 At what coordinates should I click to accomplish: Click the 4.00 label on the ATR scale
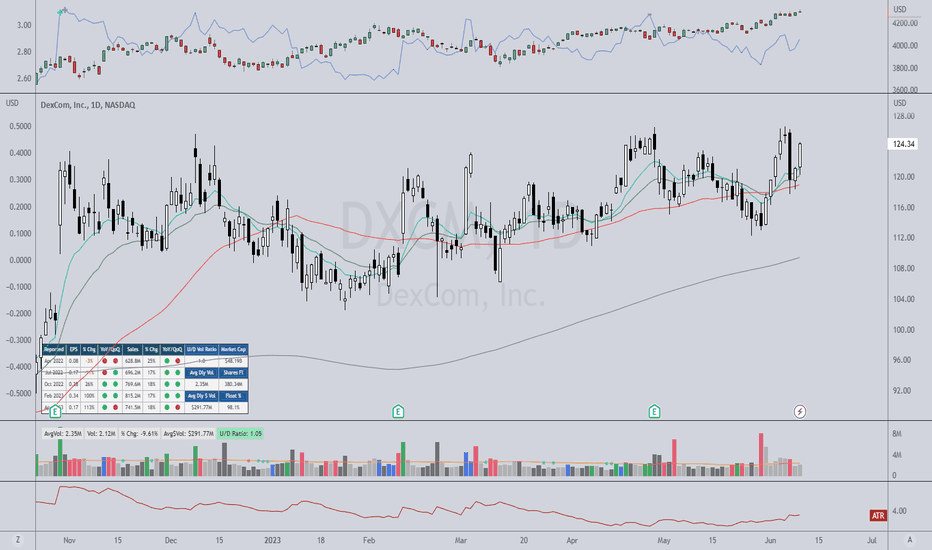click(x=899, y=511)
